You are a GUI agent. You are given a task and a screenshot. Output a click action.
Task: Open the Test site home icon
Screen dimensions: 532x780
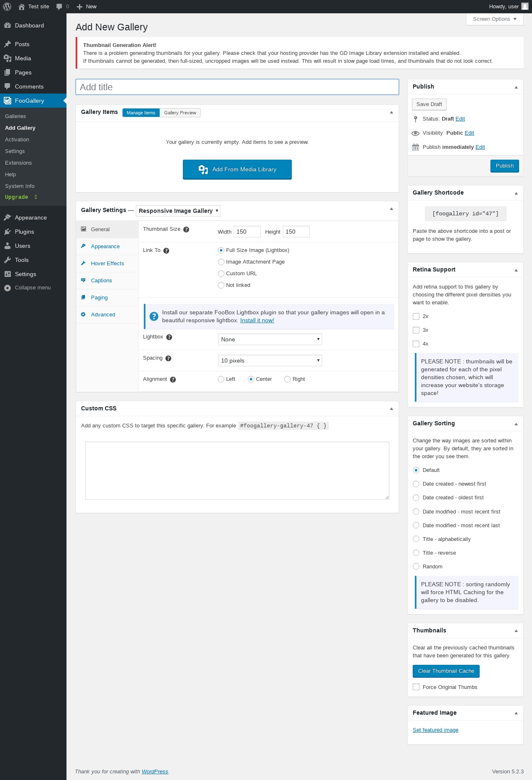pyautogui.click(x=22, y=7)
